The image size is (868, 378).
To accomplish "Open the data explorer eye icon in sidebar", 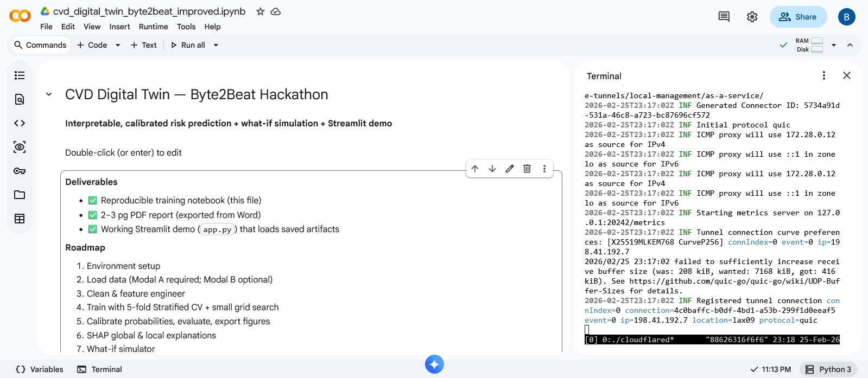I will coord(20,147).
